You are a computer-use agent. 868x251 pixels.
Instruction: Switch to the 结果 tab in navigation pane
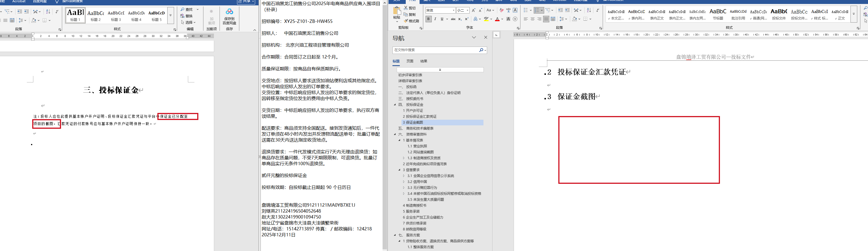click(424, 61)
